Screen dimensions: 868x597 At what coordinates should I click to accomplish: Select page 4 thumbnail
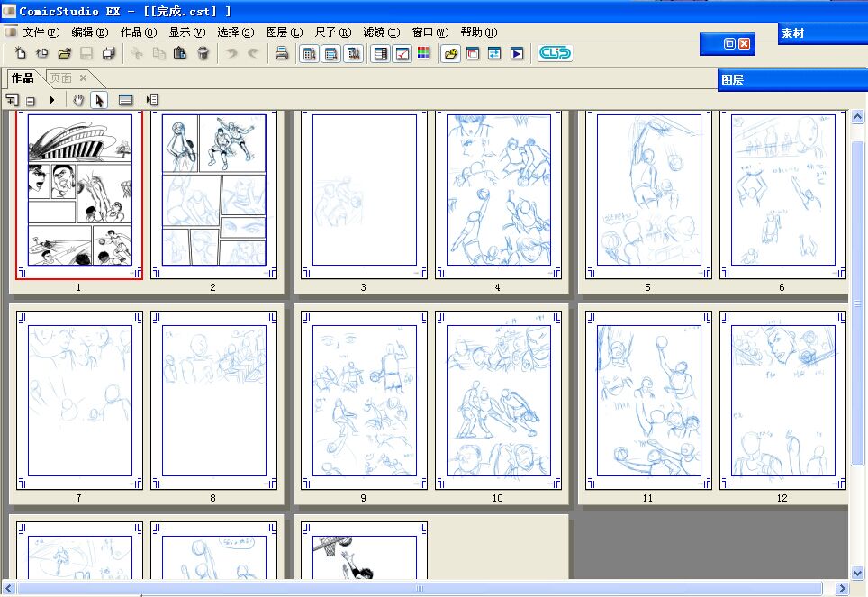click(498, 194)
